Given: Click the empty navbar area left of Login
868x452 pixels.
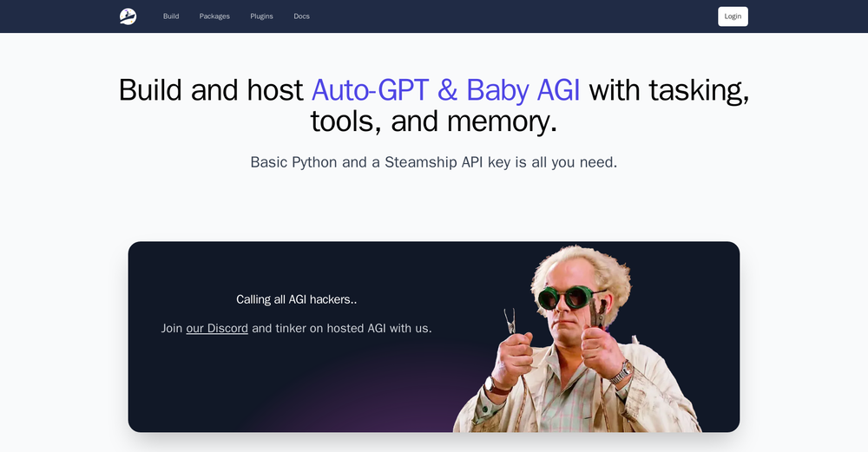Looking at the screenshot, I should click(x=521, y=16).
